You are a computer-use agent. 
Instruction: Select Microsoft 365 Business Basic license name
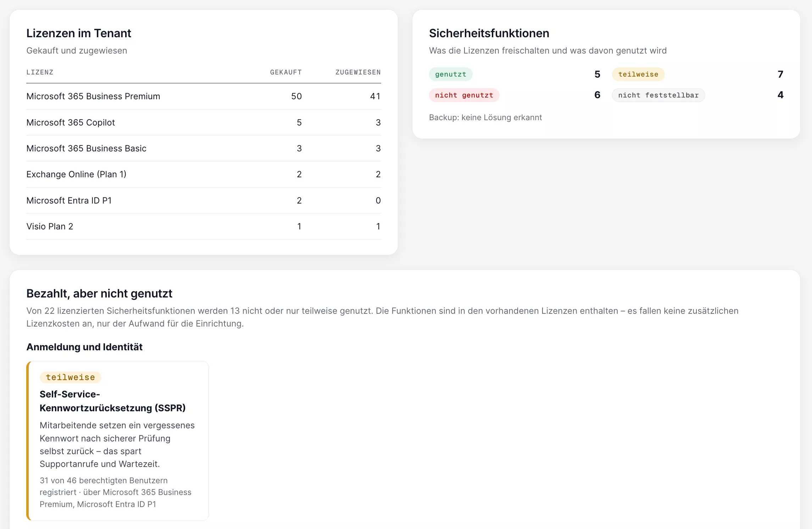click(x=86, y=149)
